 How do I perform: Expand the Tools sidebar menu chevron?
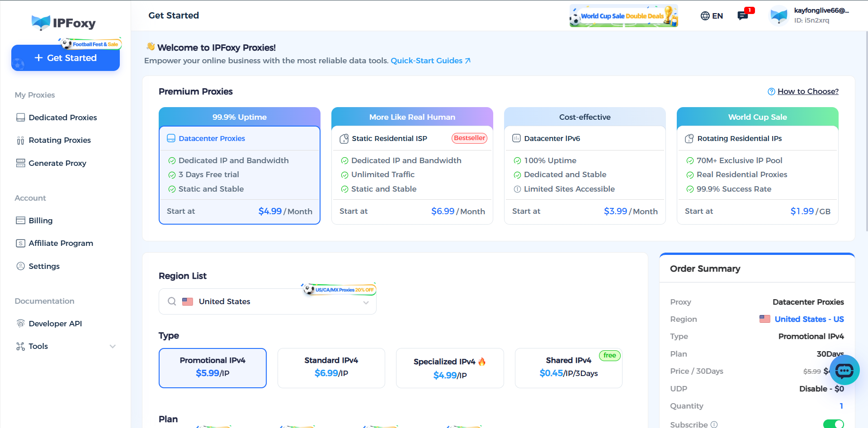113,346
